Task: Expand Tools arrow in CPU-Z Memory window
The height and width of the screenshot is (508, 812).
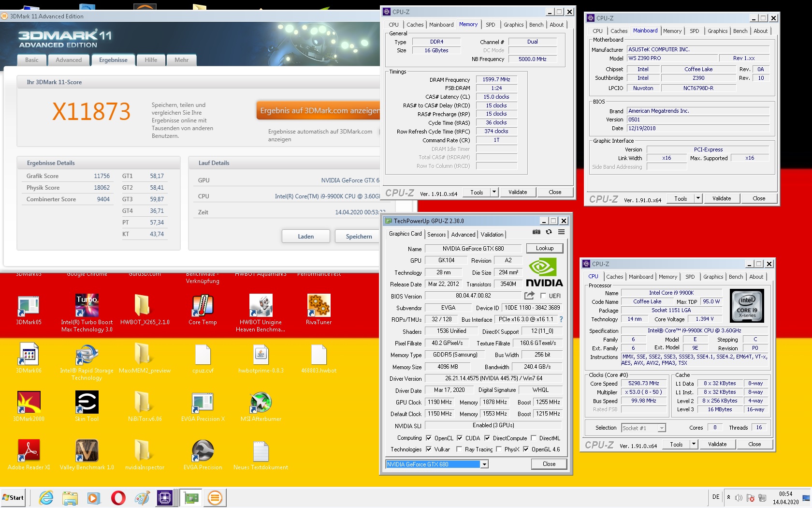Action: point(494,192)
